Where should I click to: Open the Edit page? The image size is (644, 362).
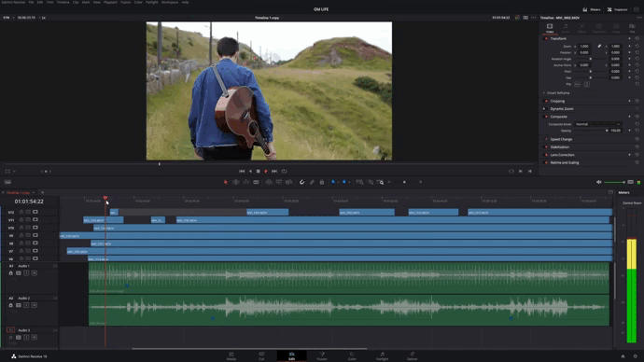click(291, 355)
